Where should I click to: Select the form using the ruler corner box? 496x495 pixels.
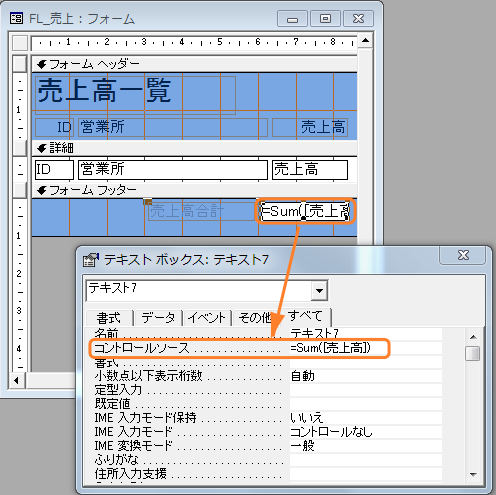(20, 43)
